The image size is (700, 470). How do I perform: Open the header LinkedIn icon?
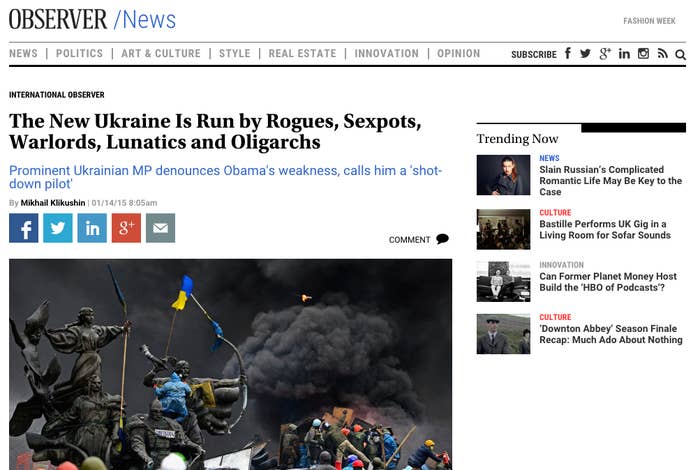click(624, 54)
